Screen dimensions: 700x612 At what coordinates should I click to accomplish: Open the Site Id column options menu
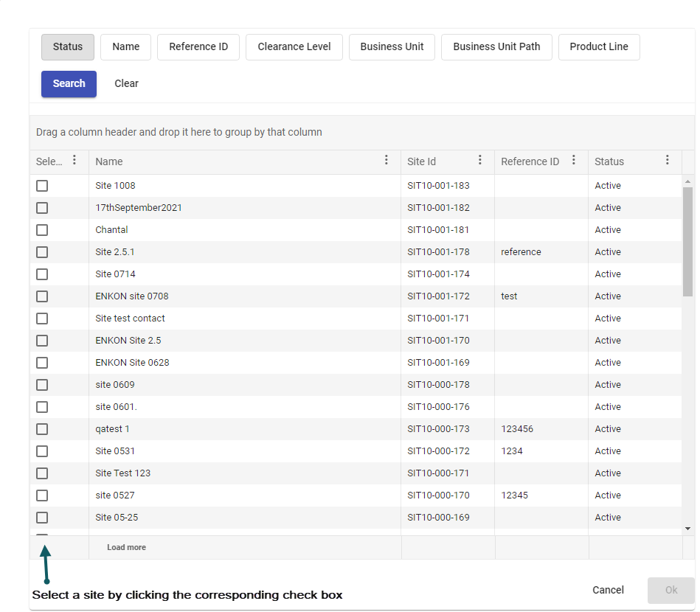pyautogui.click(x=480, y=161)
